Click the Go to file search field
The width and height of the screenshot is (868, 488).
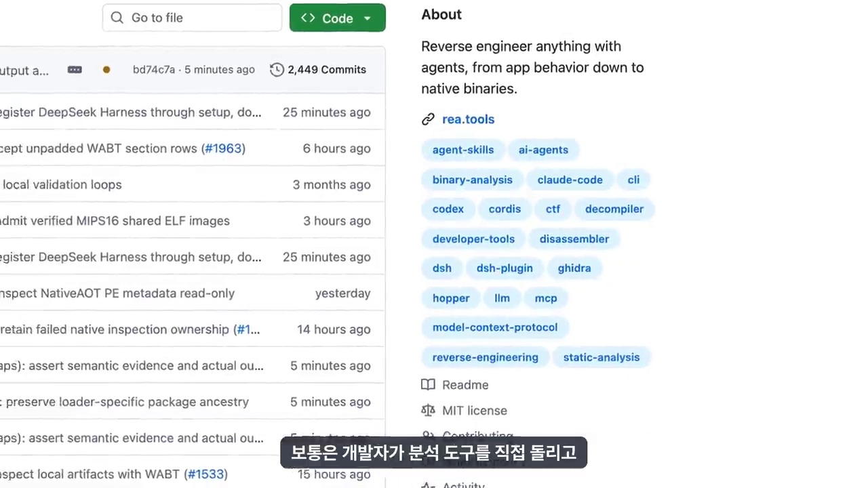coord(192,18)
